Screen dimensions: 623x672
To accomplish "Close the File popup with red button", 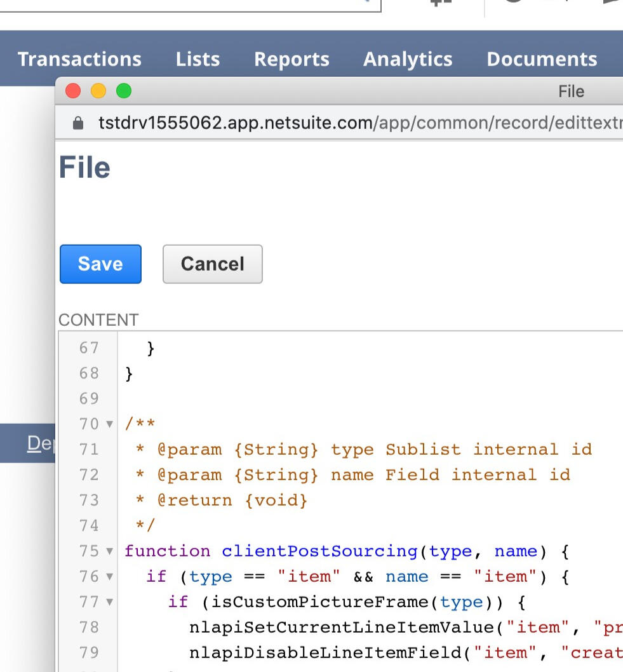I will (73, 91).
